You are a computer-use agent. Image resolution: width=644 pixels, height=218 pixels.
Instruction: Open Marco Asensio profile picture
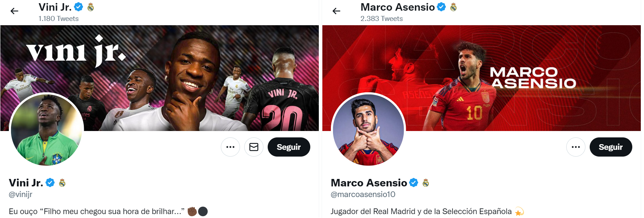coord(369,130)
